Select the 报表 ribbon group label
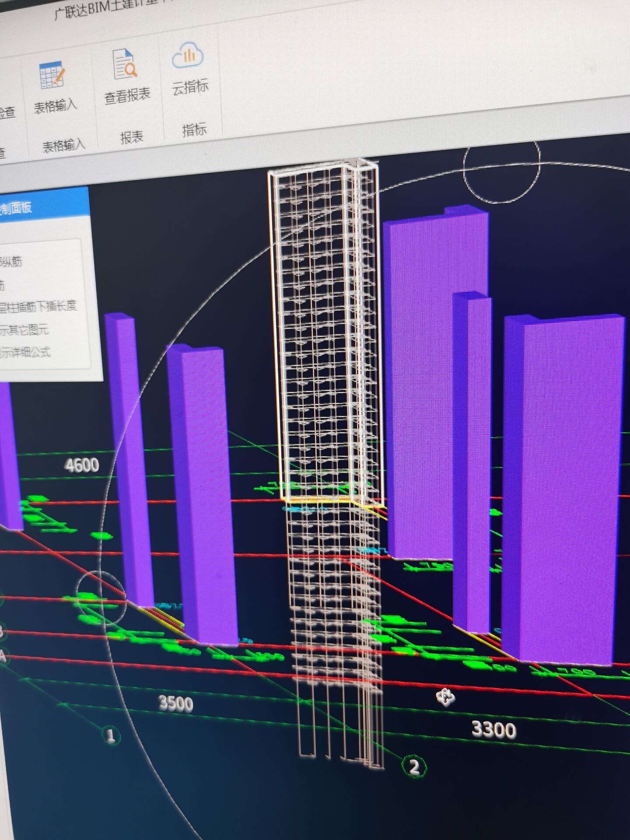 coord(132,137)
